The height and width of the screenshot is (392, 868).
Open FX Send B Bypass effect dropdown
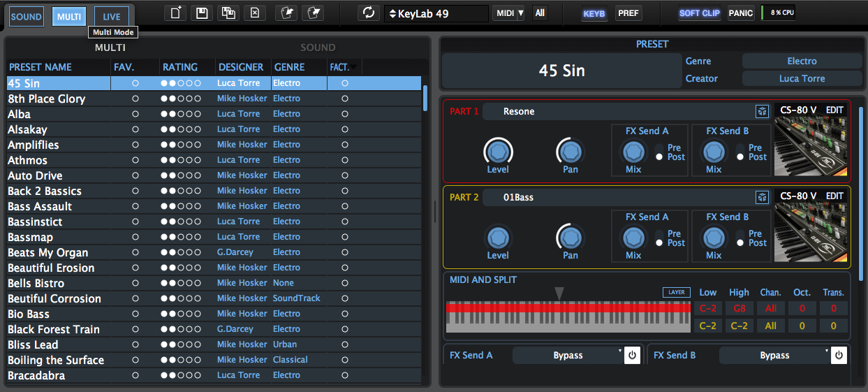pyautogui.click(x=774, y=355)
